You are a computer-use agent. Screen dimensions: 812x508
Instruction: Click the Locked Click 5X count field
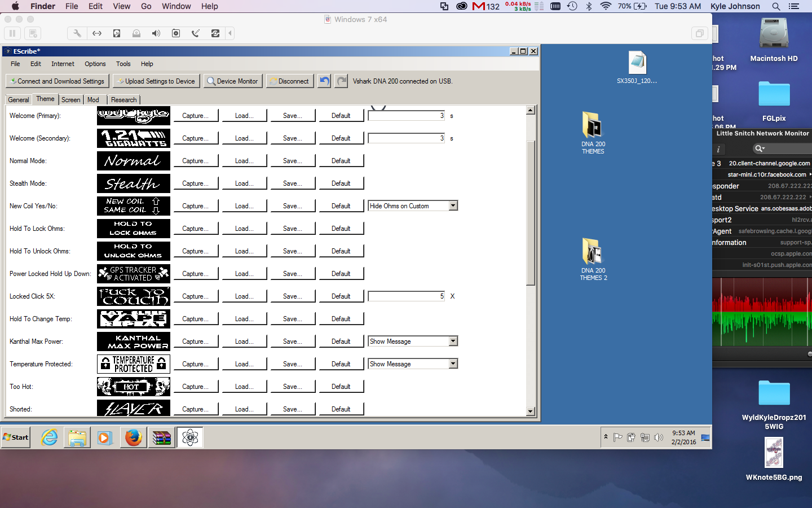(x=407, y=296)
